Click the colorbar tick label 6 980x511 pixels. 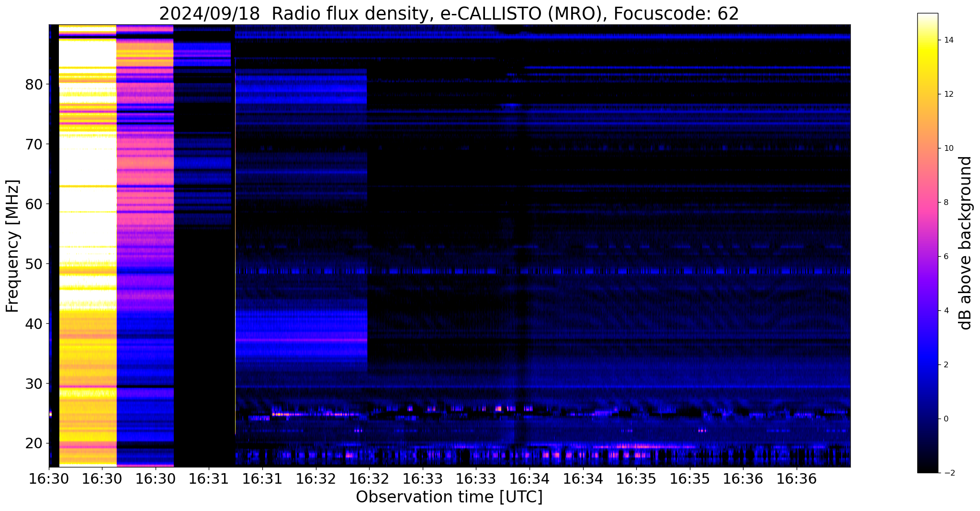(x=946, y=257)
